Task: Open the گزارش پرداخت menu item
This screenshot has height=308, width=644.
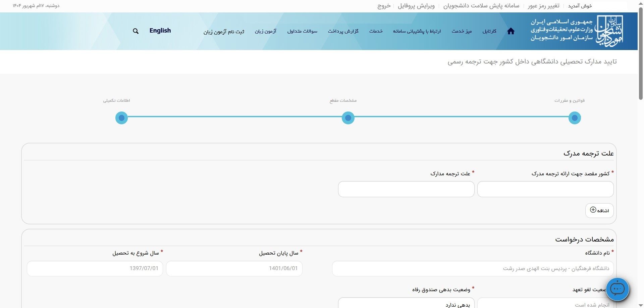Action: pyautogui.click(x=343, y=31)
